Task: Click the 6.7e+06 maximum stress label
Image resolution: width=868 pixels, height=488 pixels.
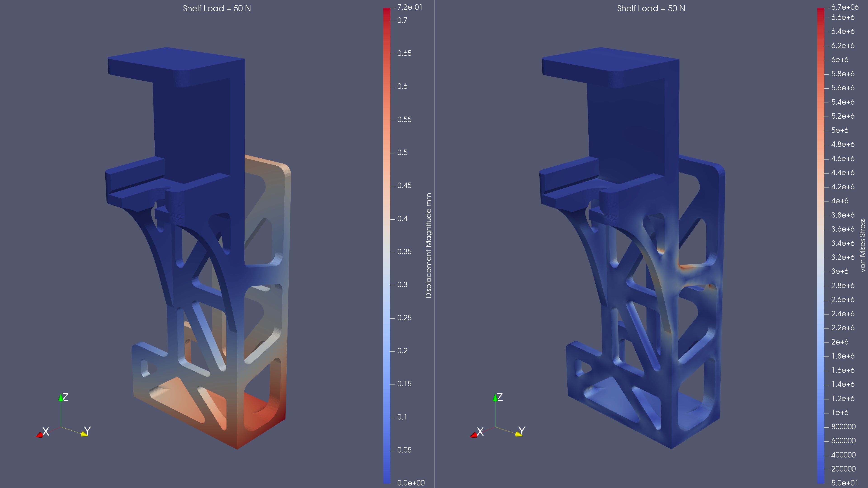Action: coord(845,7)
